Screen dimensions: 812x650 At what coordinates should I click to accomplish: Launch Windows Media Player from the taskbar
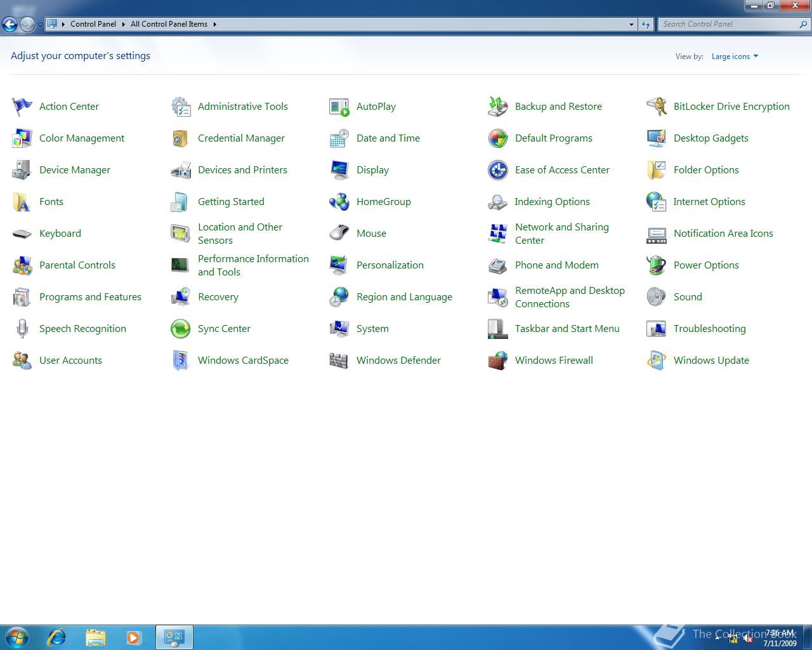point(134,637)
